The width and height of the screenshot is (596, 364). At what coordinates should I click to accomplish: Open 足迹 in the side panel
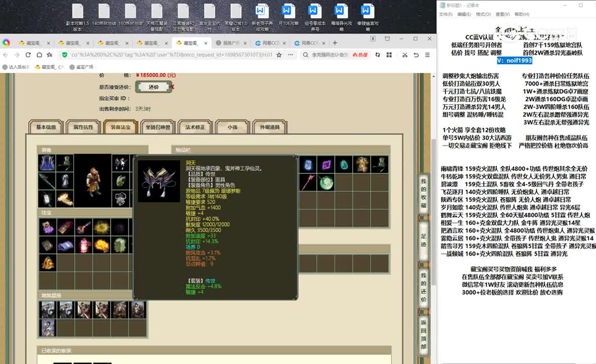tap(423, 240)
